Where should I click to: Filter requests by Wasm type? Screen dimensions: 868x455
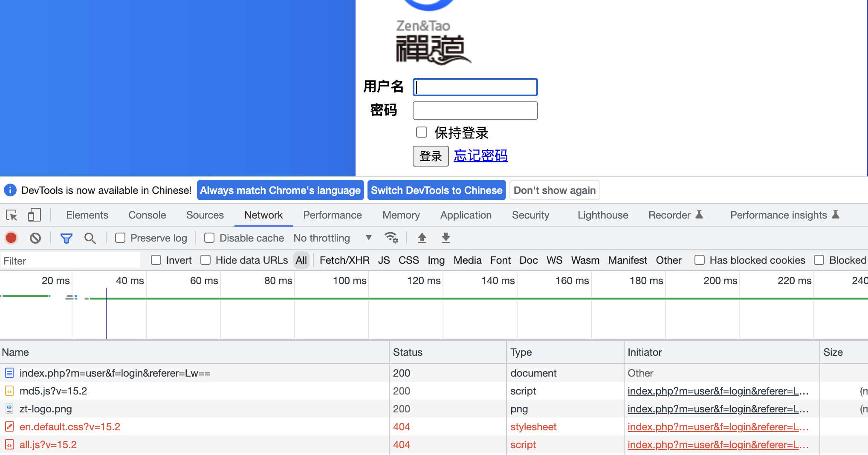click(585, 260)
